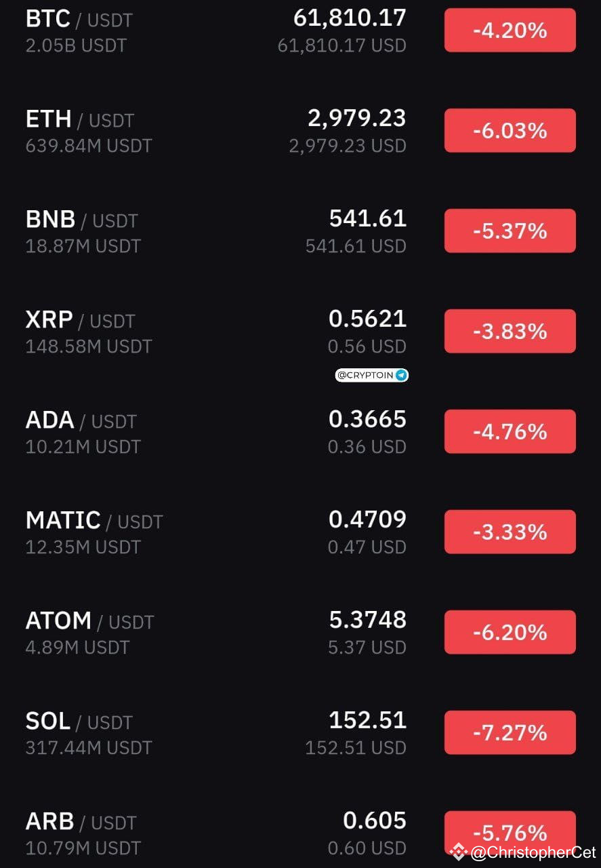
Task: Tap the BTC -4.20% change badge
Action: (510, 31)
